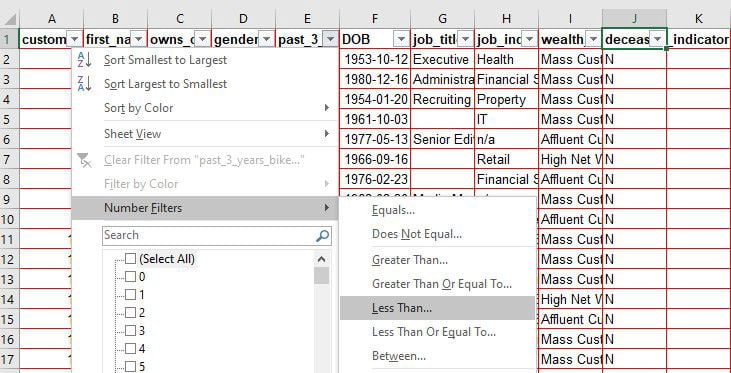Click the Health industry cell
Screen dimensions: 731x373
pos(506,59)
